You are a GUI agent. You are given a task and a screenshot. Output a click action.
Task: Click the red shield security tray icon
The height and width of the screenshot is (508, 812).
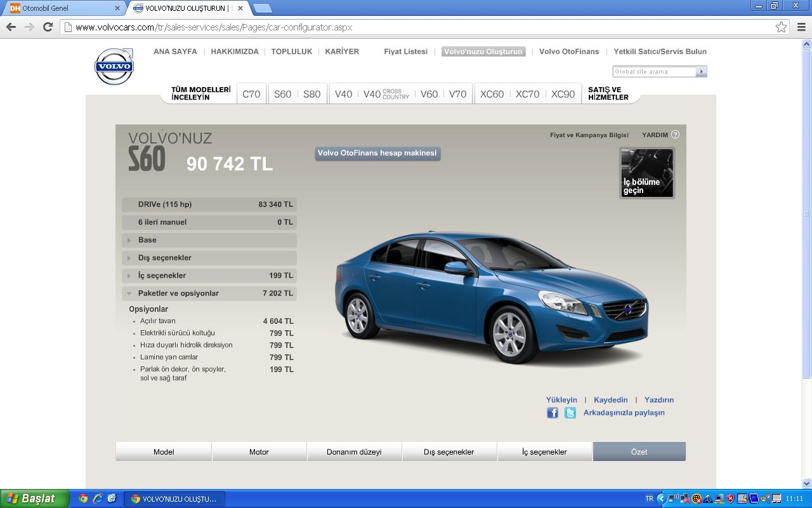point(731,498)
